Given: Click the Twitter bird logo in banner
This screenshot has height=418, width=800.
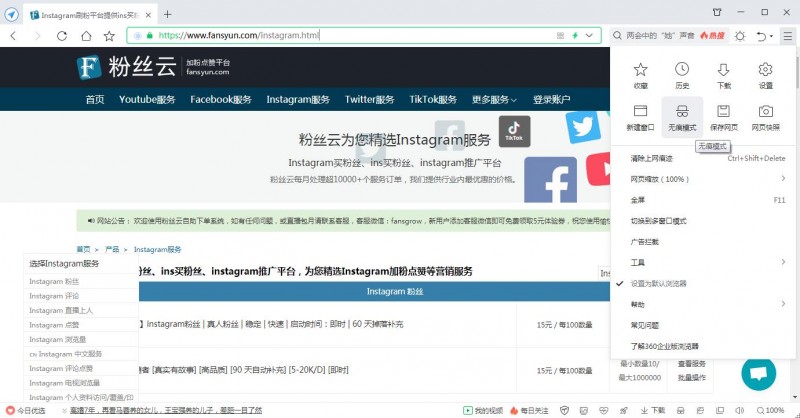Looking at the screenshot, I should pyautogui.click(x=583, y=126).
